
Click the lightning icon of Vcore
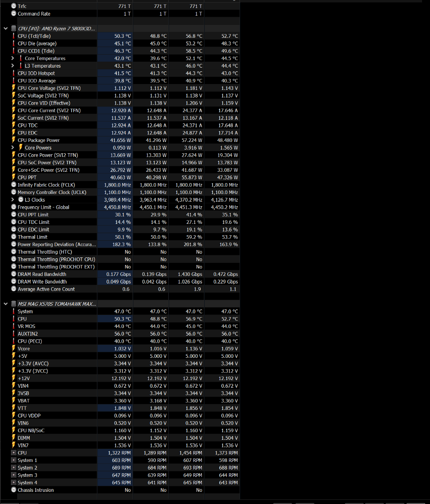click(14, 349)
